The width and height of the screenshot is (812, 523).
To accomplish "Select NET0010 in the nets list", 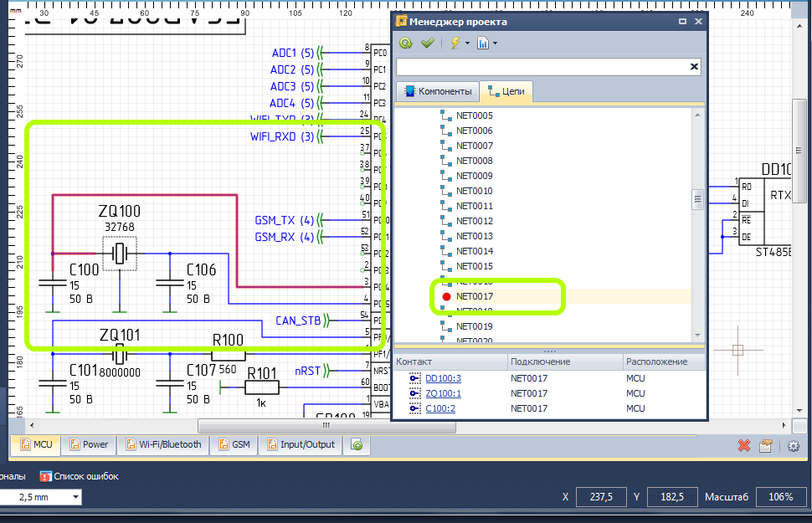I will click(x=475, y=191).
